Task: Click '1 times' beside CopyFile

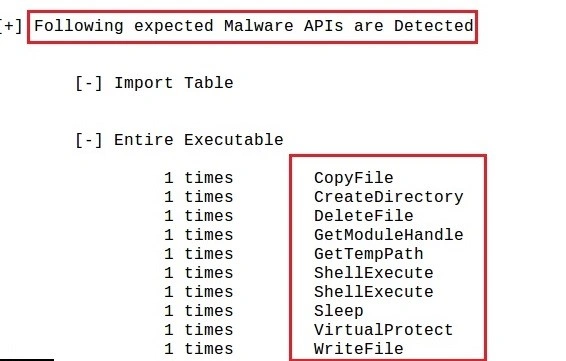Action: coord(199,178)
